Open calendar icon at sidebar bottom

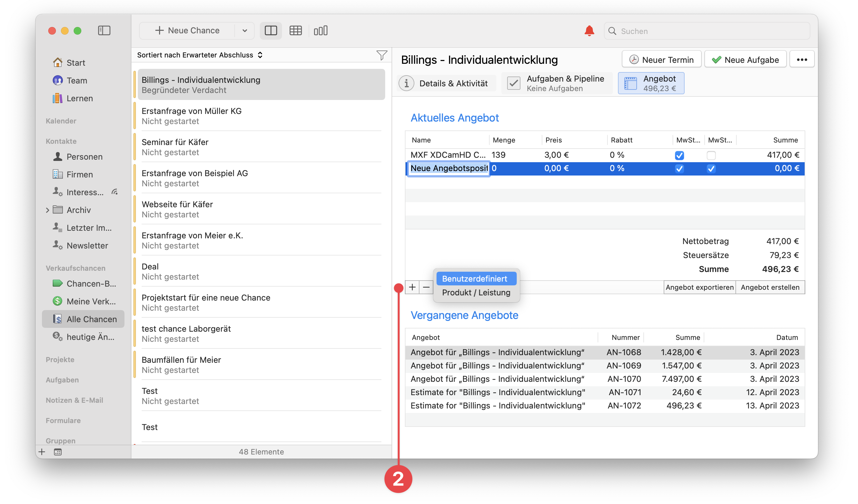58,452
